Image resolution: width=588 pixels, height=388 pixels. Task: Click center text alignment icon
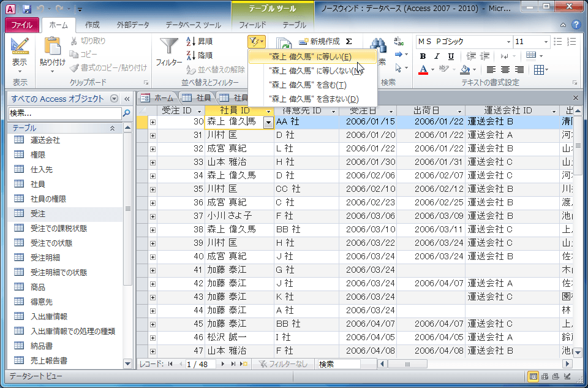pyautogui.click(x=505, y=70)
